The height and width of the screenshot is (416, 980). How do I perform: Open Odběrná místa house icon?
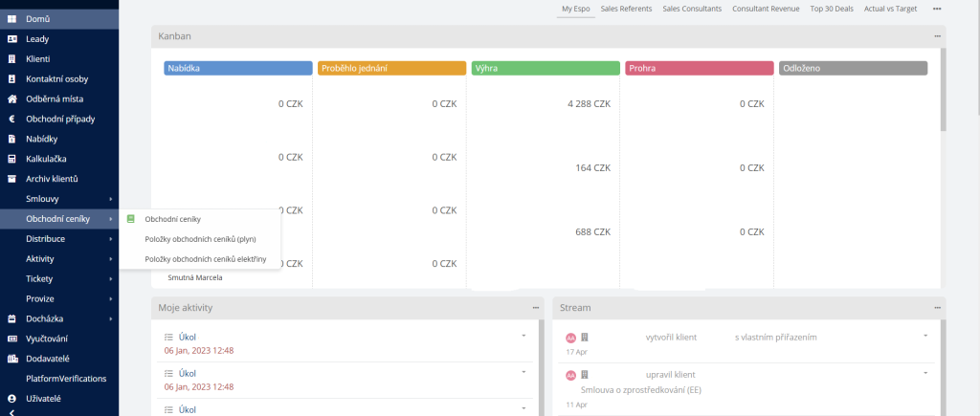point(11,99)
